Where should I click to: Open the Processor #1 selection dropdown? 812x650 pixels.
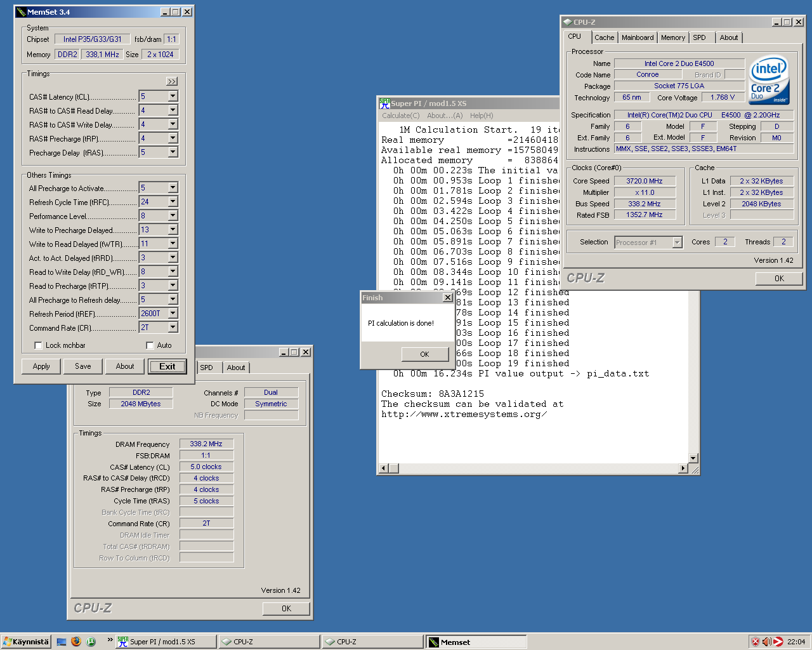pyautogui.click(x=677, y=242)
